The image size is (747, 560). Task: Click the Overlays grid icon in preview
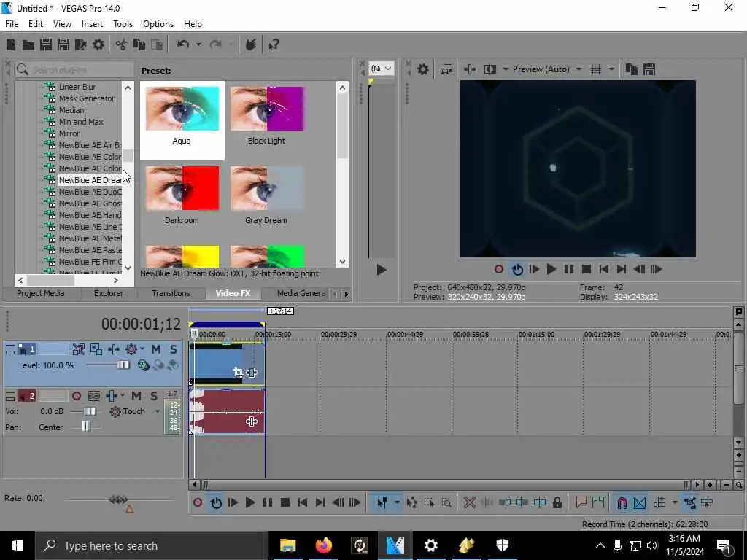[x=595, y=69]
